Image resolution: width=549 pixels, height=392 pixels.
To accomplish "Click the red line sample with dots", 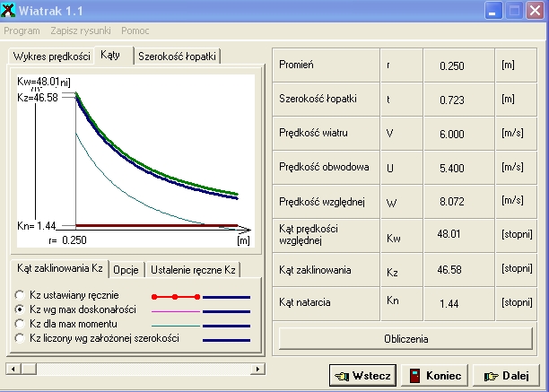I will [175, 295].
